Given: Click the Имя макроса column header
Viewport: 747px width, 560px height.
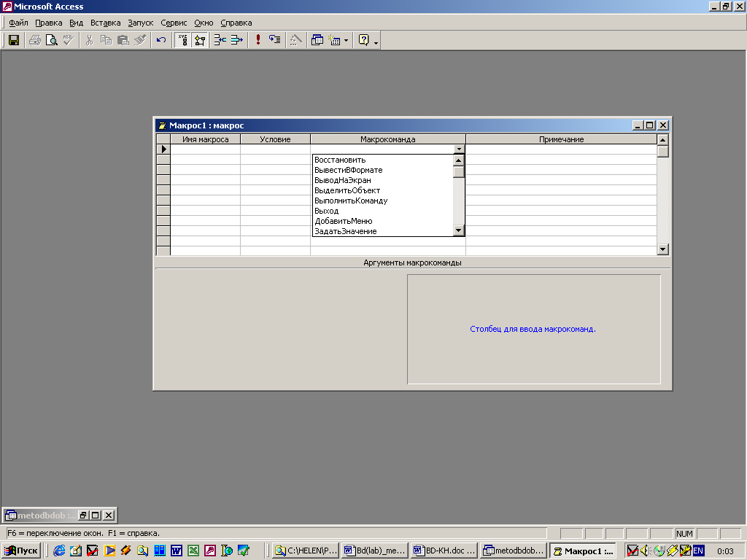Looking at the screenshot, I should click(x=205, y=139).
